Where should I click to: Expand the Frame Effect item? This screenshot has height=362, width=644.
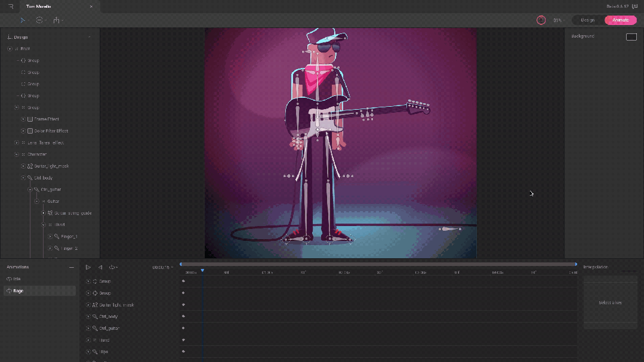(23, 119)
